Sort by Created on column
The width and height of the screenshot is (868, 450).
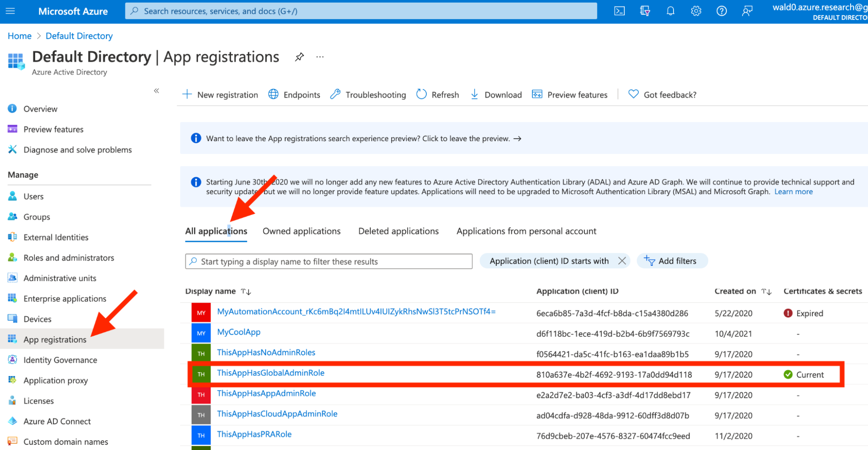(x=766, y=291)
